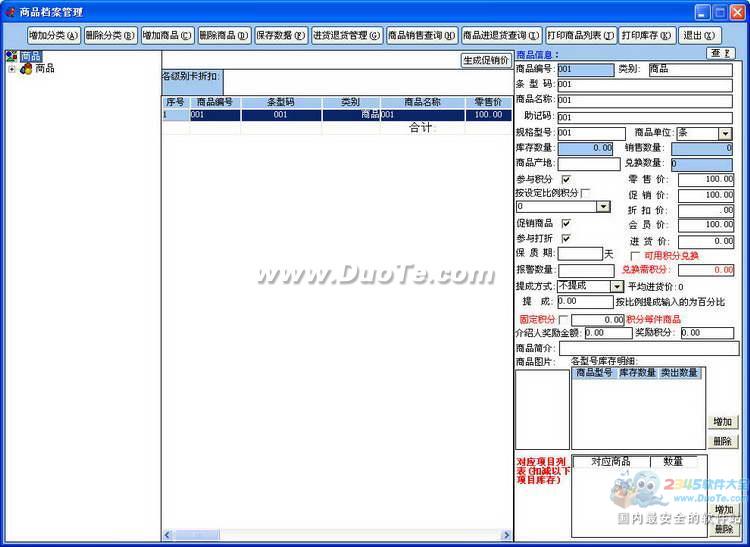The image size is (750, 547).
Task: Click the 奖励积分 input field
Action: 707,333
